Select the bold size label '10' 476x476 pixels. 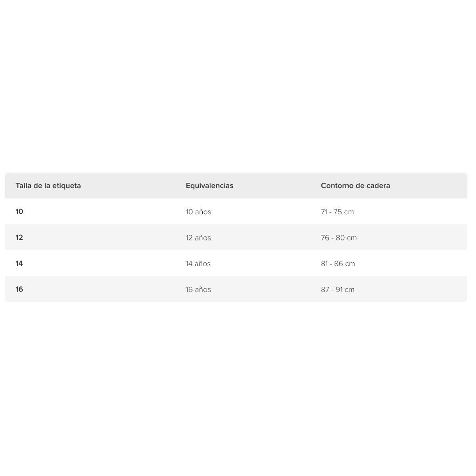[19, 211]
